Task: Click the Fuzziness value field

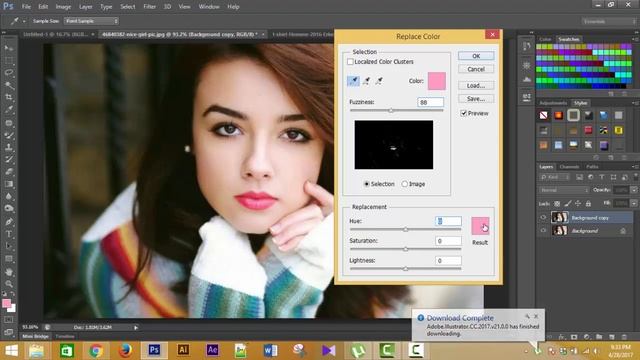Action: (x=430, y=102)
